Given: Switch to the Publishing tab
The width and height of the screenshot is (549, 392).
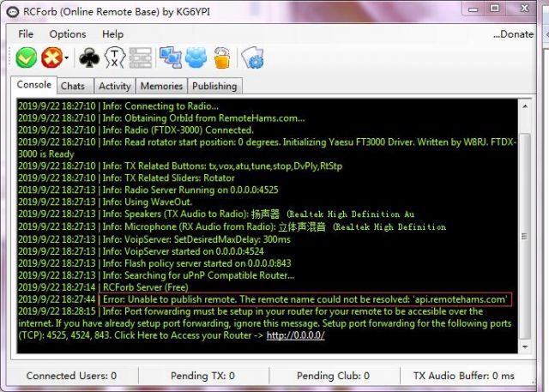Looking at the screenshot, I should (x=214, y=86).
